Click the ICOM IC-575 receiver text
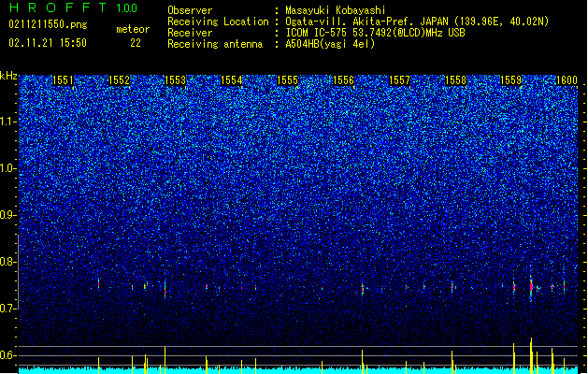The image size is (588, 374). (375, 33)
